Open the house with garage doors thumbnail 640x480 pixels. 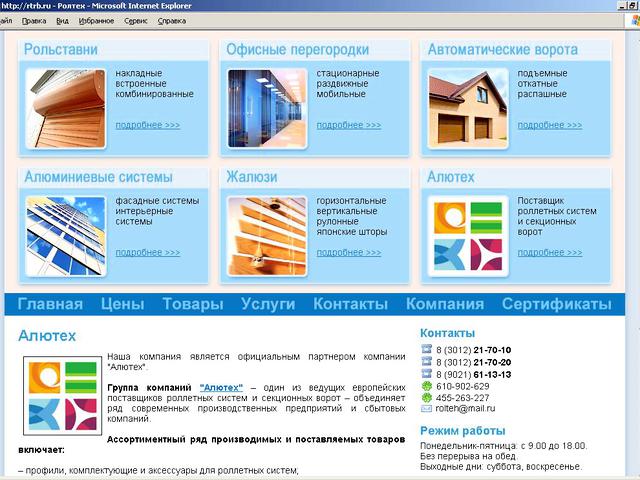tap(468, 109)
